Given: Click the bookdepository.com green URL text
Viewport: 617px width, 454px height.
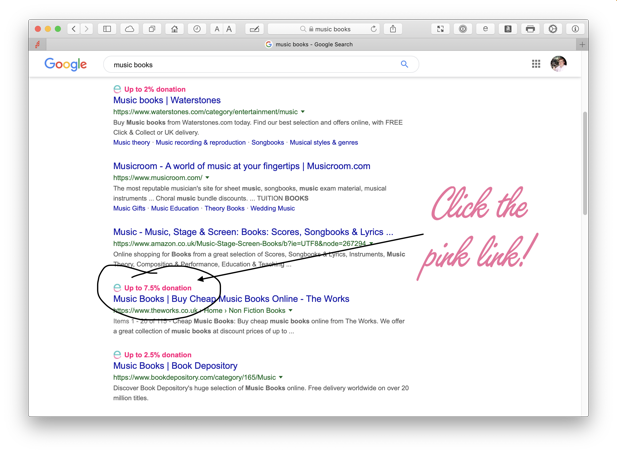Looking at the screenshot, I should 194,378.
